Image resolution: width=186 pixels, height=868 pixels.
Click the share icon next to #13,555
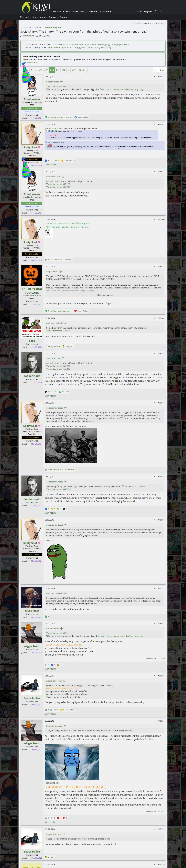click(x=155, y=829)
